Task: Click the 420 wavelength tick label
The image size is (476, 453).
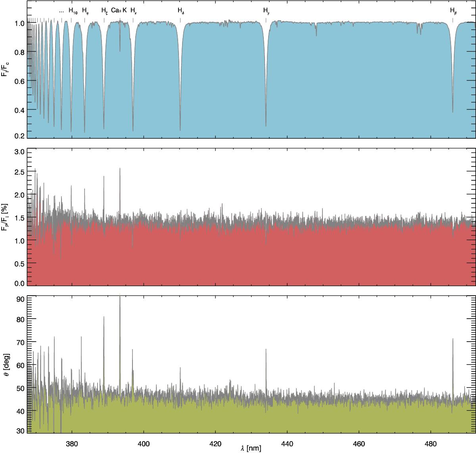Action: (215, 441)
